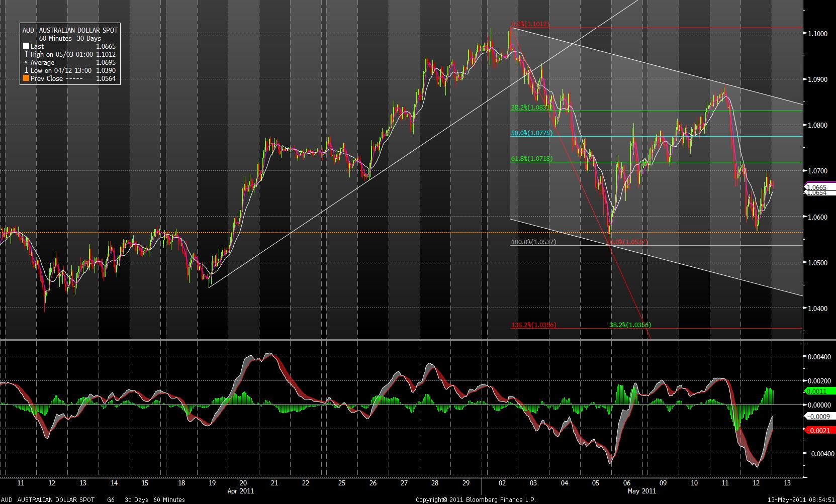Click the High marker icon in legend

click(x=26, y=54)
